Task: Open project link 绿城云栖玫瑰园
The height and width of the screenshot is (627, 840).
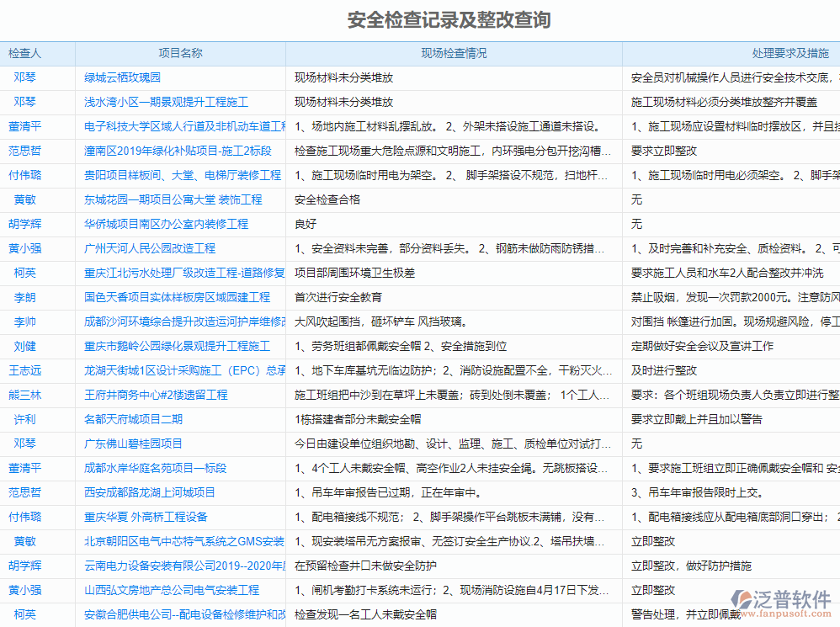Action: click(x=124, y=77)
